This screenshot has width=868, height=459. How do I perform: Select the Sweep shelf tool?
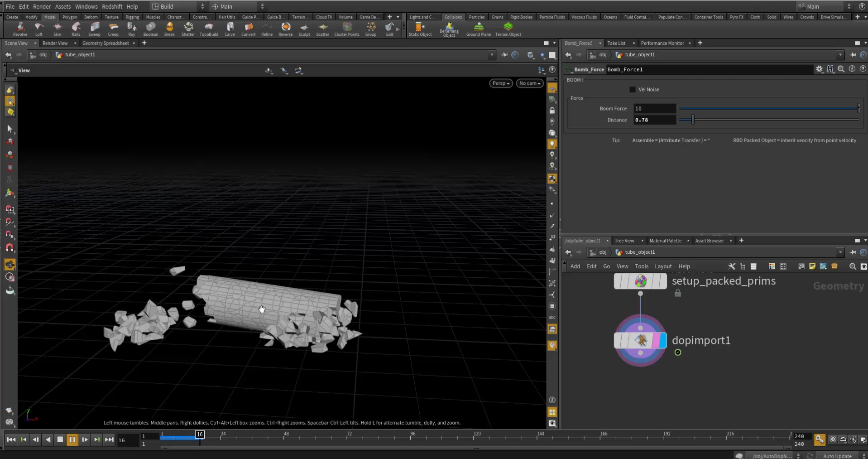pyautogui.click(x=94, y=29)
